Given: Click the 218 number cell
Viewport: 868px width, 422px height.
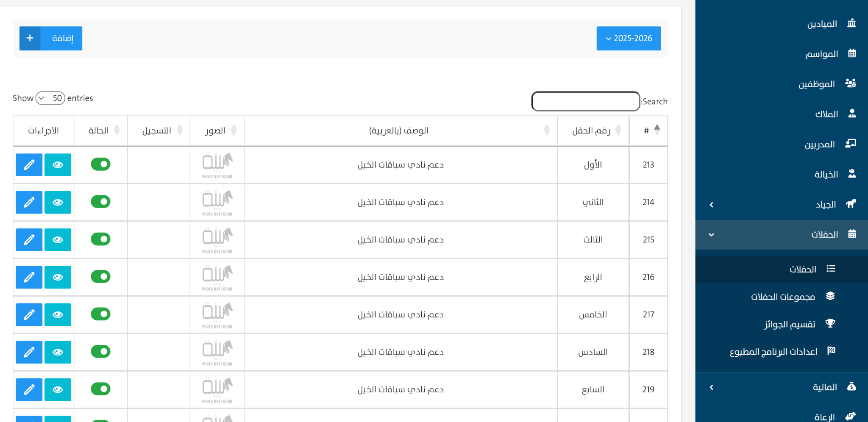Looking at the screenshot, I should 648,352.
